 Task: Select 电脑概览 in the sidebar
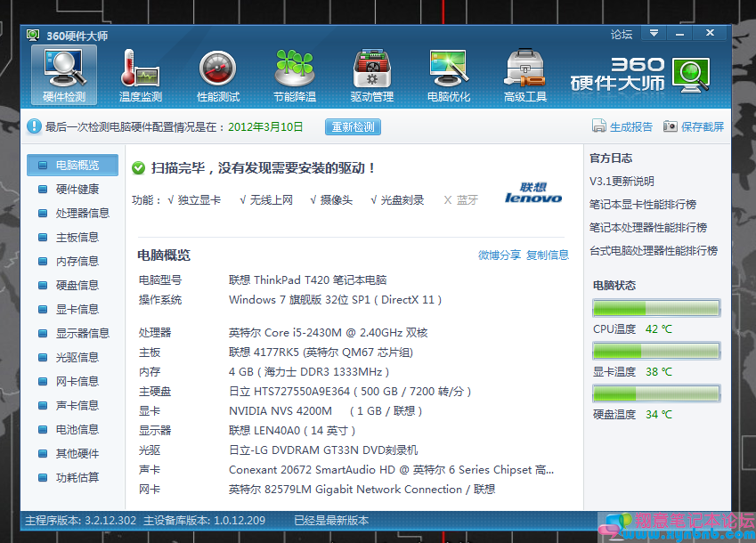tap(72, 165)
